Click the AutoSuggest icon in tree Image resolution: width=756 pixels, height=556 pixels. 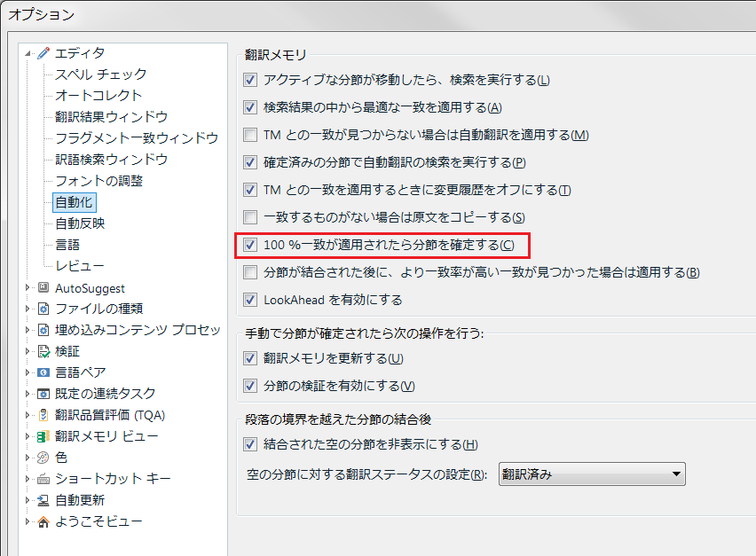43,287
